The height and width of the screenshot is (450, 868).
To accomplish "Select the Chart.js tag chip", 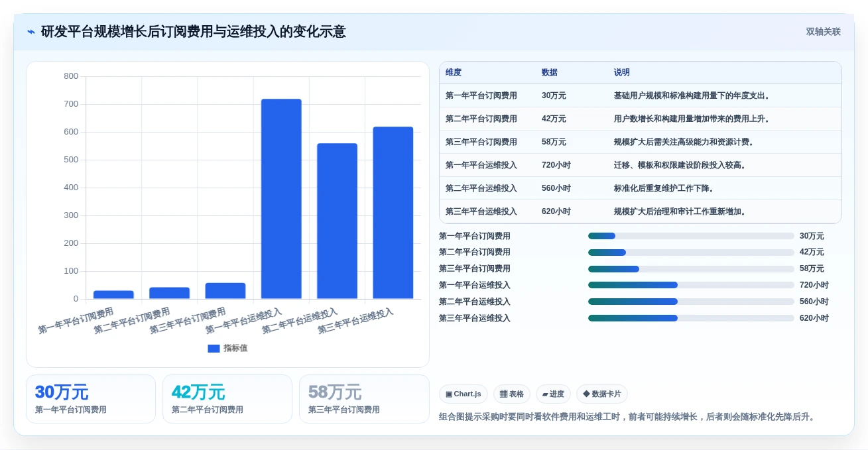I will click(463, 394).
